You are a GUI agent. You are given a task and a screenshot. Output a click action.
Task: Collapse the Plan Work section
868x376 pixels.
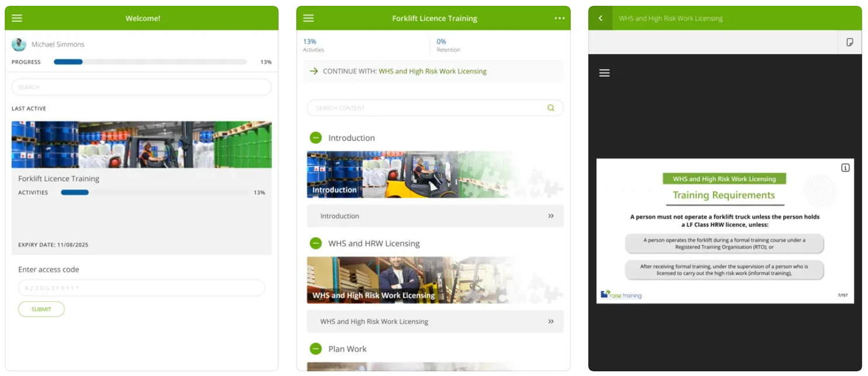(315, 349)
